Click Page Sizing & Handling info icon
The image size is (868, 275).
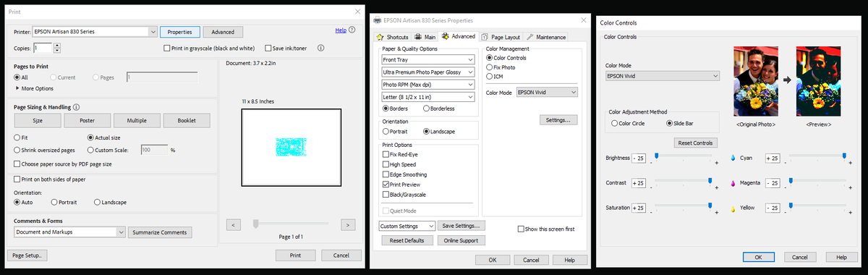pos(76,106)
